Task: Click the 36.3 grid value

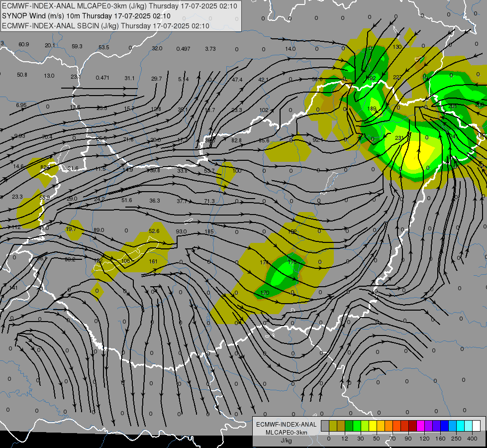Action: [155, 201]
